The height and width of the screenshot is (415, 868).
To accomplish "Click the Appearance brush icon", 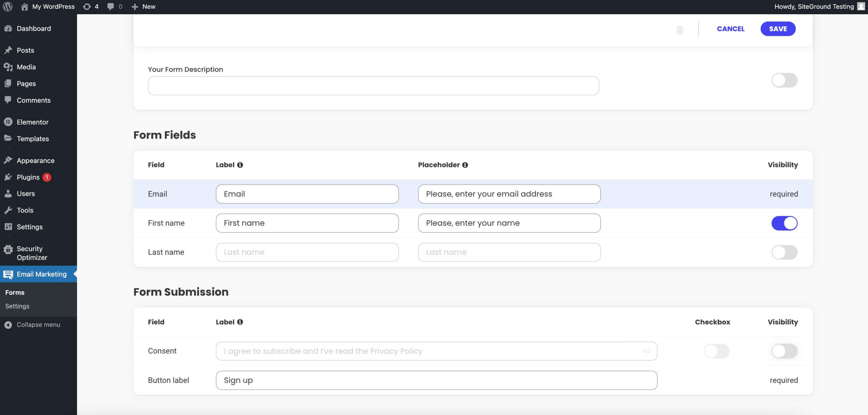I will coord(8,160).
